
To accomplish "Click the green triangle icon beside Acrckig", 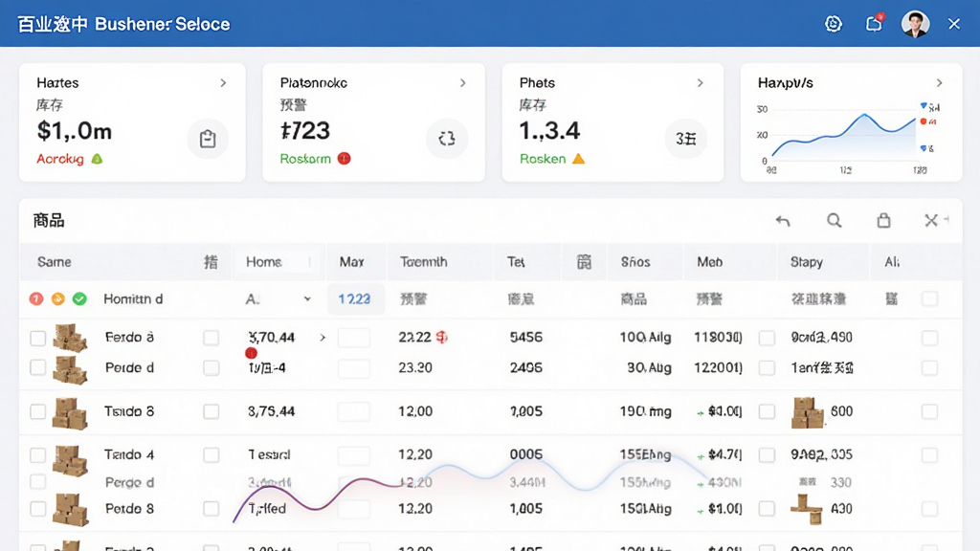I will (97, 159).
